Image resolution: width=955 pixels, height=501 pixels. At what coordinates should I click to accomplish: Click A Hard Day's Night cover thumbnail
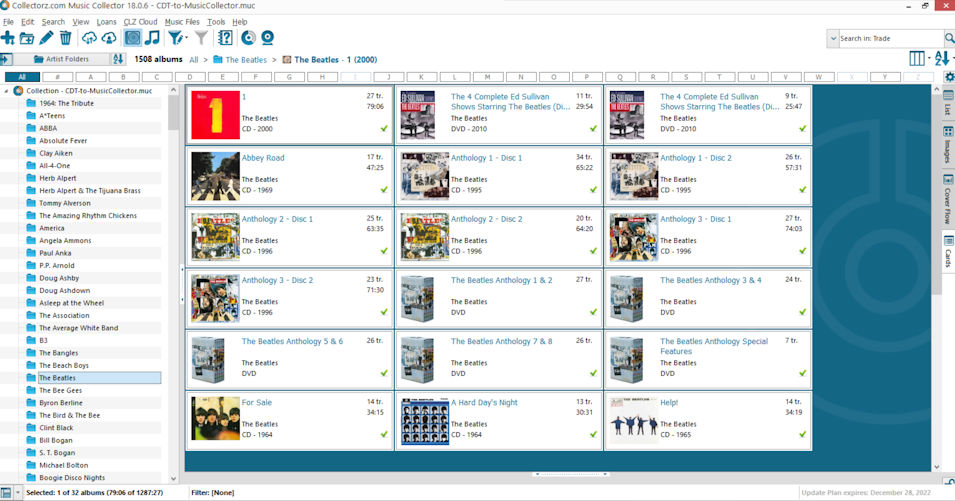click(425, 421)
